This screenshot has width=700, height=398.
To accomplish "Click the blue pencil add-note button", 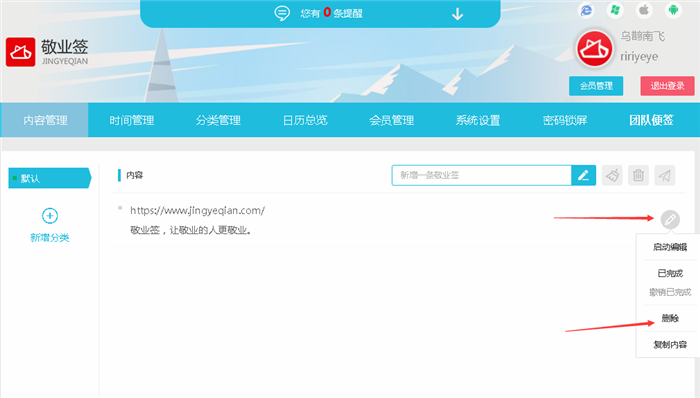I will [x=583, y=175].
